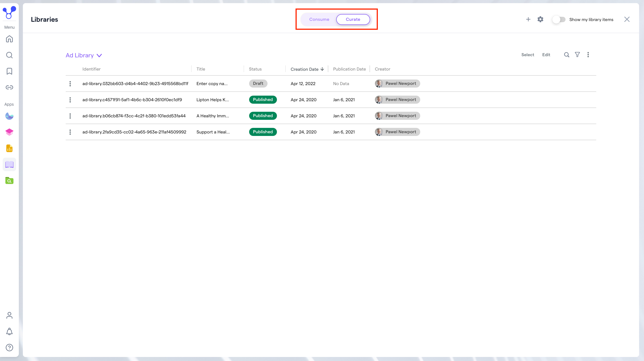The width and height of the screenshot is (644, 361).
Task: Launch the blue wave app icon
Action: point(9,116)
